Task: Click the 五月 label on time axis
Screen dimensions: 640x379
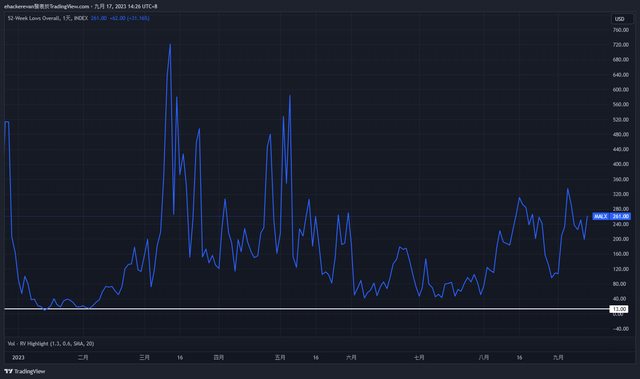Action: [x=280, y=357]
